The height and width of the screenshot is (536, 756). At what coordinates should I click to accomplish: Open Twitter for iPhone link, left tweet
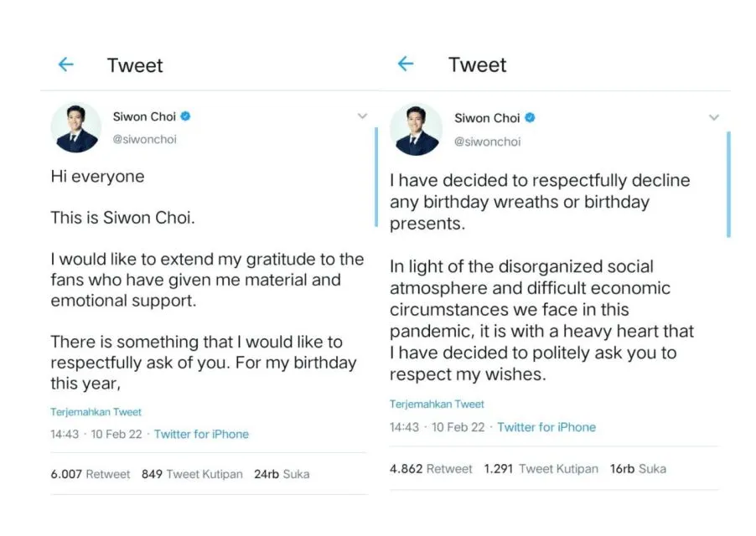click(x=201, y=434)
